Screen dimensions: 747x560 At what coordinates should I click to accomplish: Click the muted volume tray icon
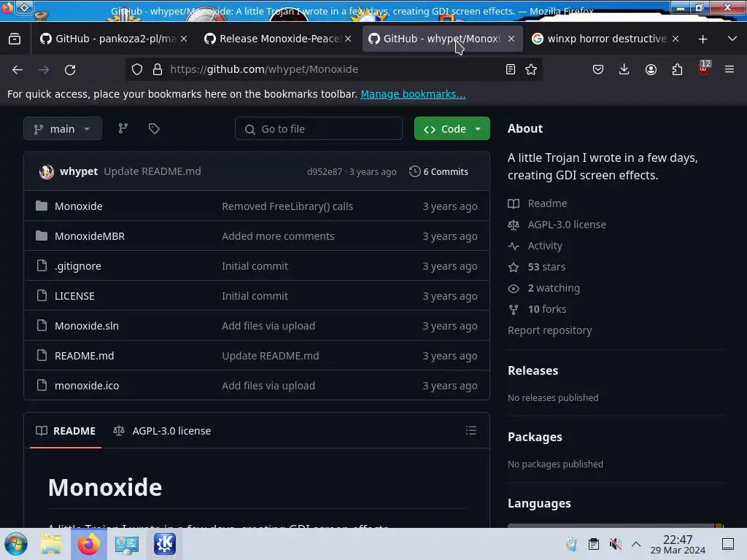pyautogui.click(x=615, y=544)
